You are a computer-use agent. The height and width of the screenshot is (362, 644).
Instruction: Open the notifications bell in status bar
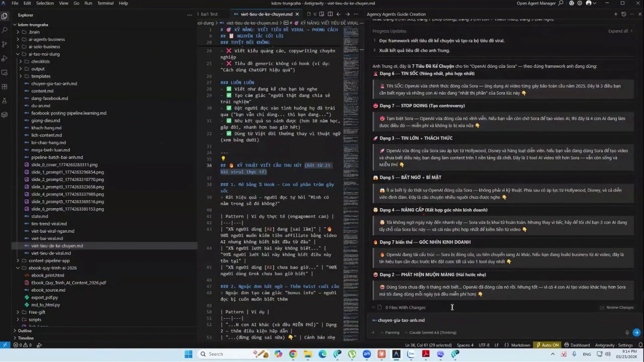[640, 345]
